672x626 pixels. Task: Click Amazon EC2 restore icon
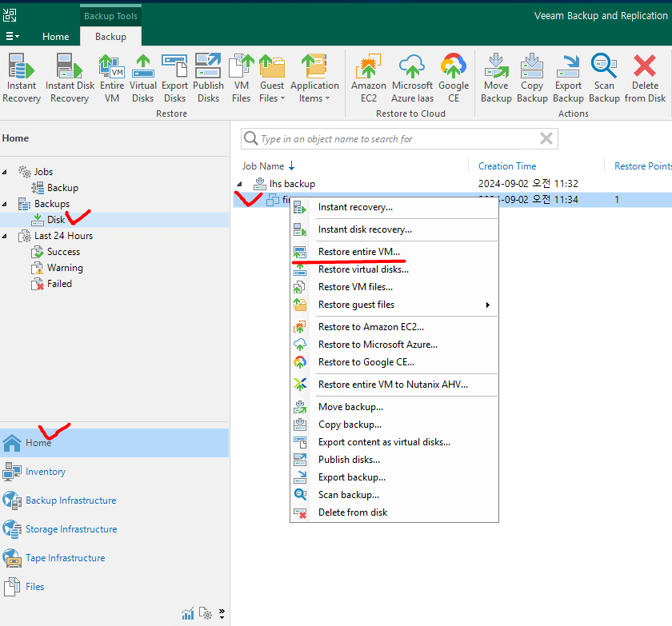[369, 78]
